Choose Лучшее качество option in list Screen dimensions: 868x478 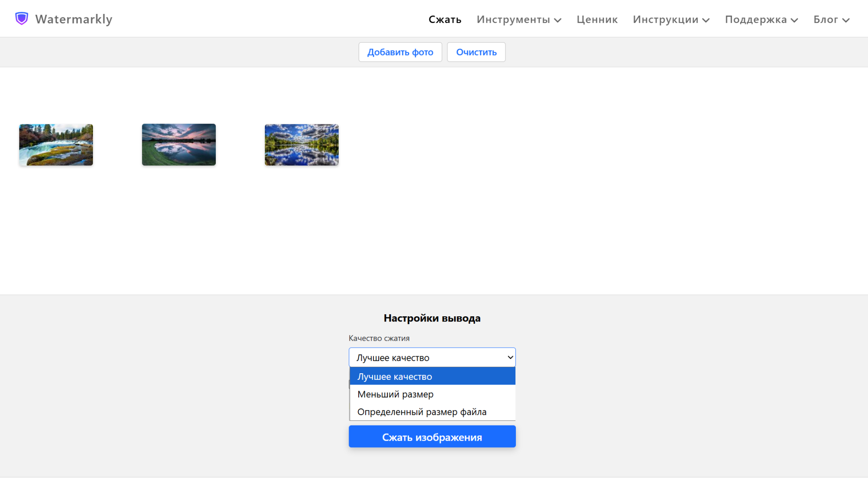click(432, 376)
